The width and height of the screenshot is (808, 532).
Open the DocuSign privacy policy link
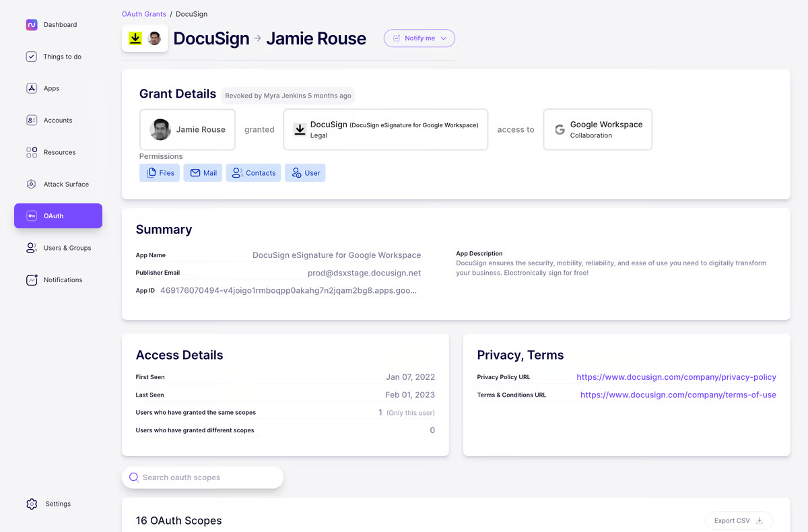pos(676,376)
